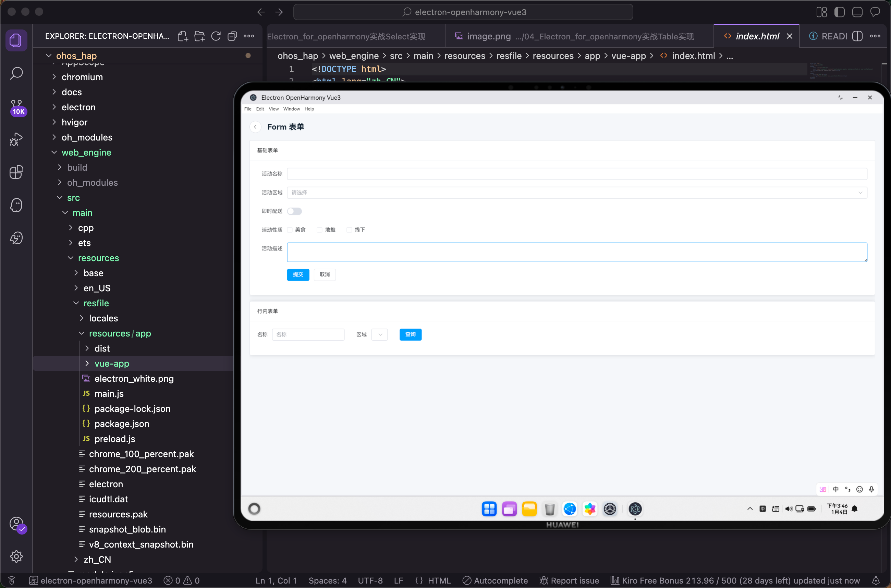Expand the chromium folder
Screen dimensions: 891x588
(x=82, y=77)
